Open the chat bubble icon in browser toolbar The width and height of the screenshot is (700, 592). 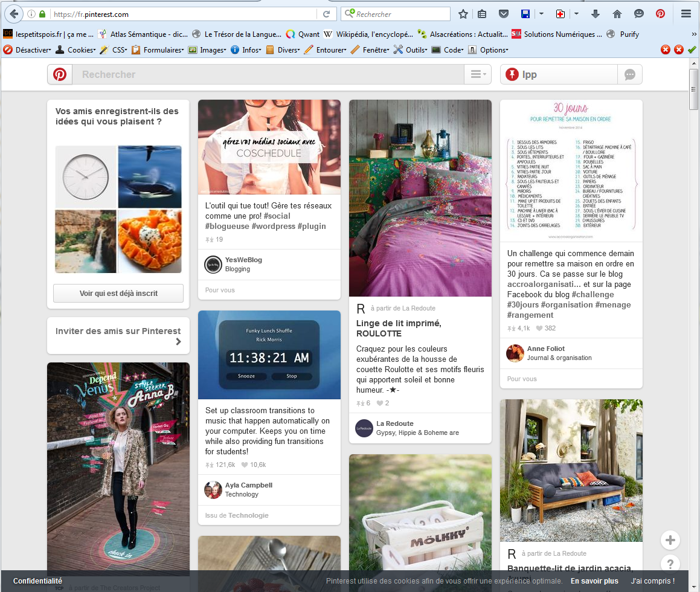639,14
